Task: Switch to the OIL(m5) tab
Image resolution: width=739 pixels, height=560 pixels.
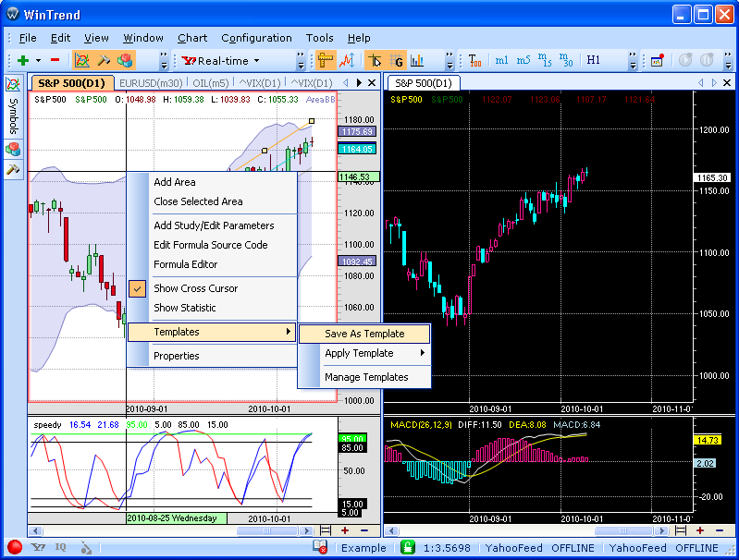Action: click(x=211, y=83)
